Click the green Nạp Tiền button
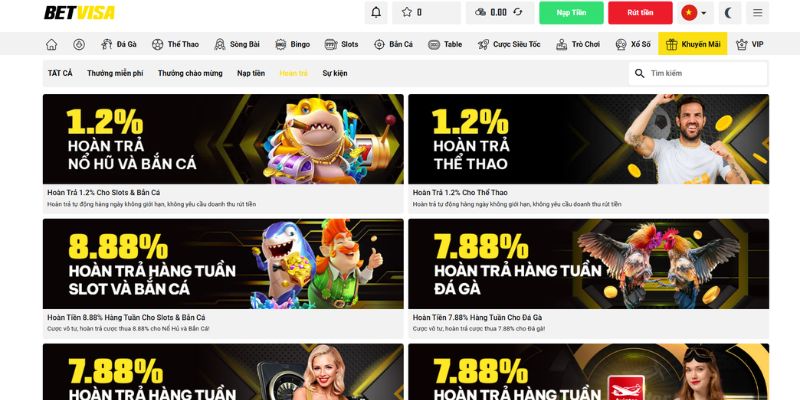This screenshot has height=400, width=800. tap(571, 12)
